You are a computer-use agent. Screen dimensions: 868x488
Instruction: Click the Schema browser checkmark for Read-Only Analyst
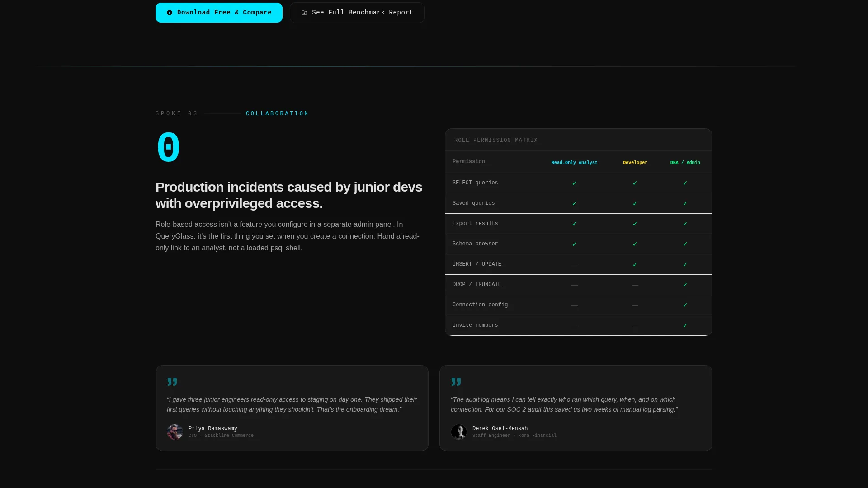point(574,244)
